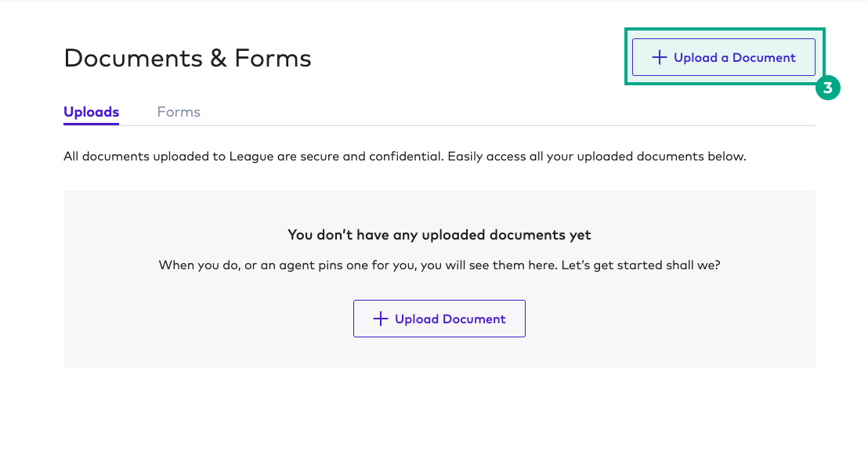The width and height of the screenshot is (868, 454).
Task: Switch to the Forms tab
Action: [179, 112]
